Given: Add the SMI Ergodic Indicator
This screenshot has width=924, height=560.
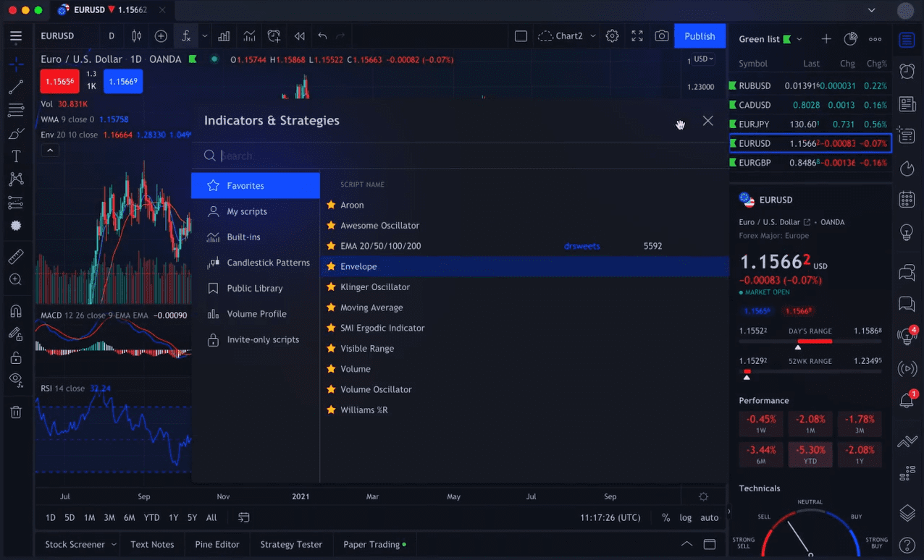Looking at the screenshot, I should coord(524,328).
